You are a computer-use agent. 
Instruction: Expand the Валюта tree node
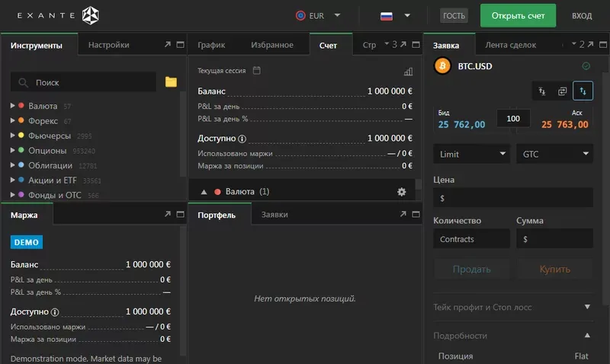click(12, 105)
